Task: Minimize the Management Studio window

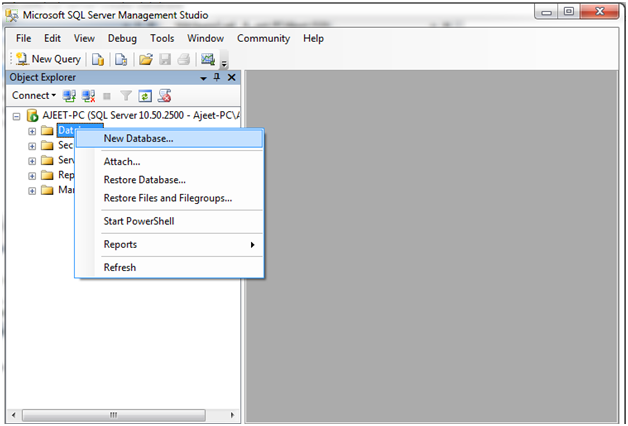Action: pos(547,12)
